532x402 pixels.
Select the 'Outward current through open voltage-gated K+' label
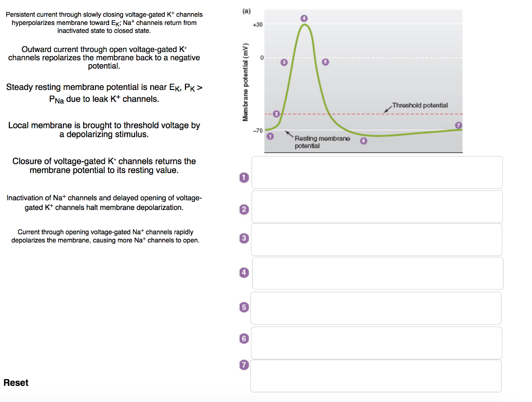(104, 58)
